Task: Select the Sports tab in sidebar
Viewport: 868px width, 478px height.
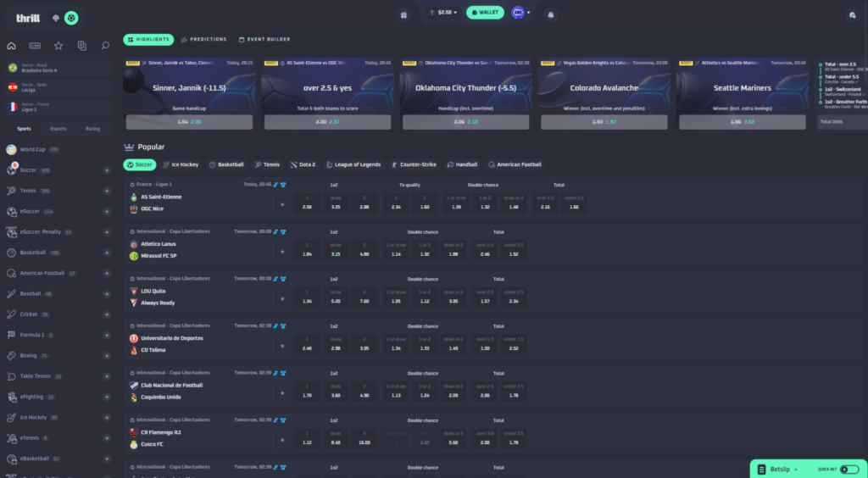Action: [x=24, y=129]
